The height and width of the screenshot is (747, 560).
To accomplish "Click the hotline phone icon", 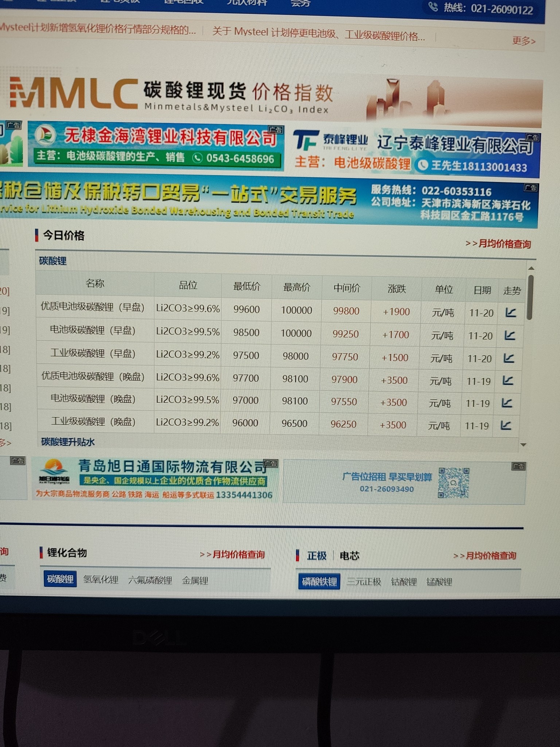I will pos(433,7).
